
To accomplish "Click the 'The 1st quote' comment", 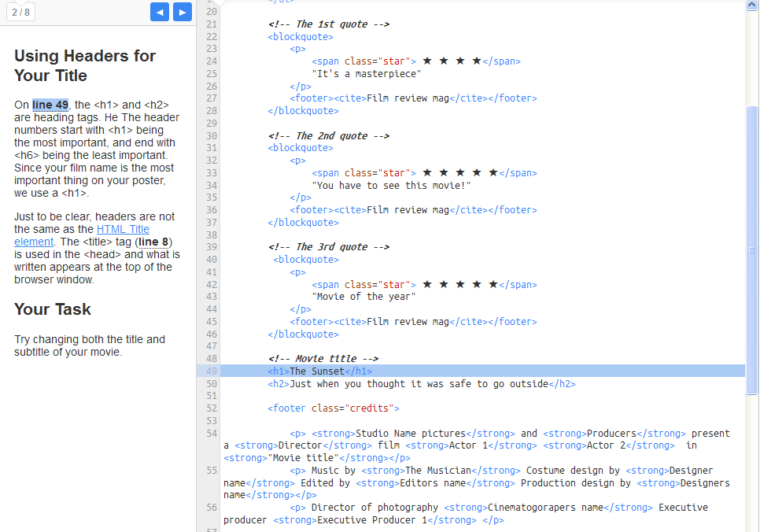I will pos(329,24).
